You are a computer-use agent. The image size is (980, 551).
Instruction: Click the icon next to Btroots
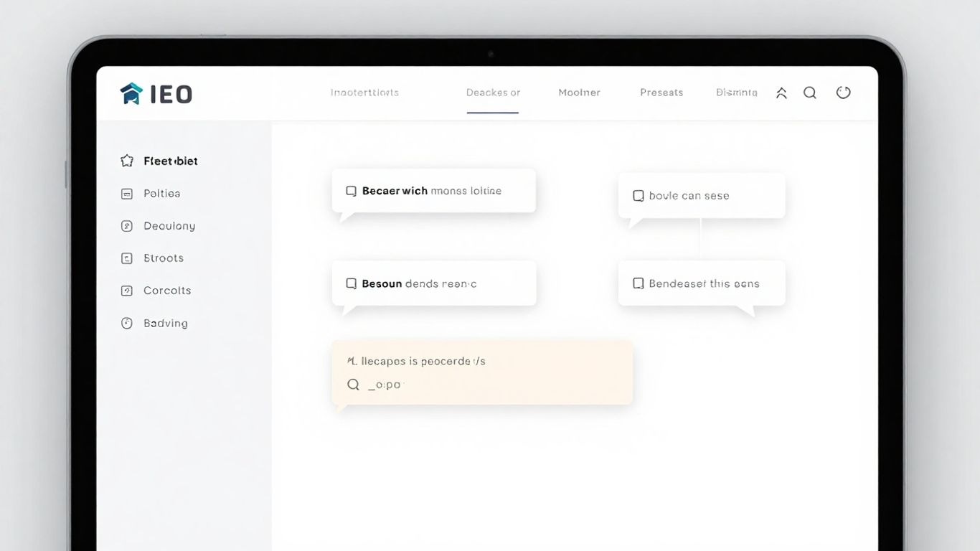(x=127, y=258)
